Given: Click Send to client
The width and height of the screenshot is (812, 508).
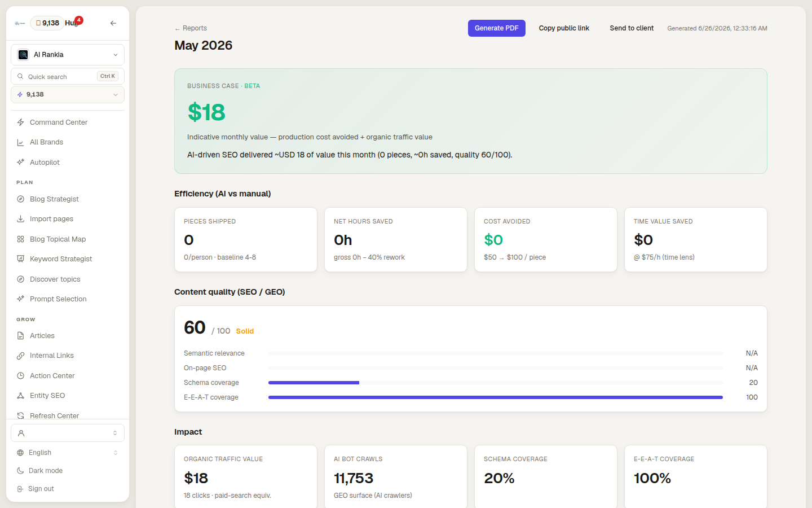Looking at the screenshot, I should (x=632, y=28).
